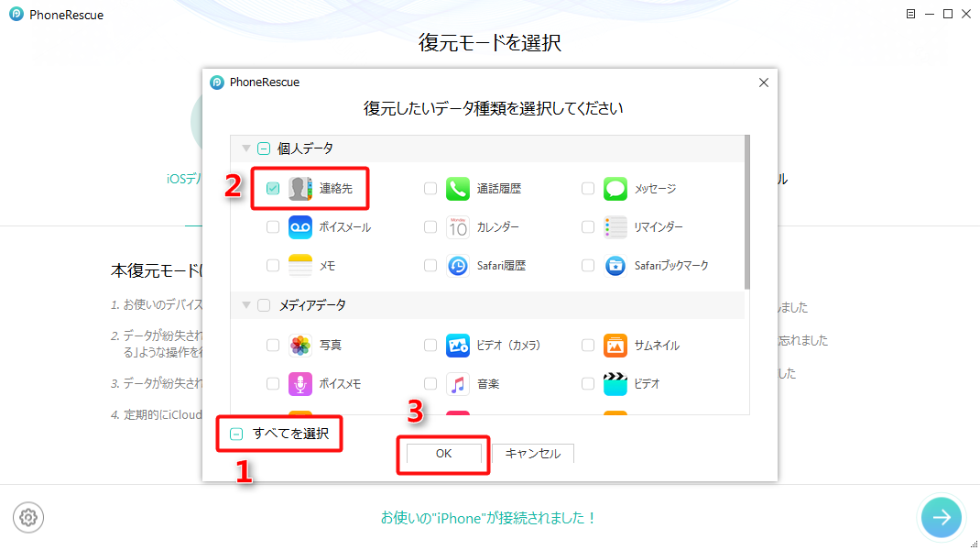Maximize the PhoneRescue main window
Image resolution: width=980 pixels, height=550 pixels.
pyautogui.click(x=948, y=14)
